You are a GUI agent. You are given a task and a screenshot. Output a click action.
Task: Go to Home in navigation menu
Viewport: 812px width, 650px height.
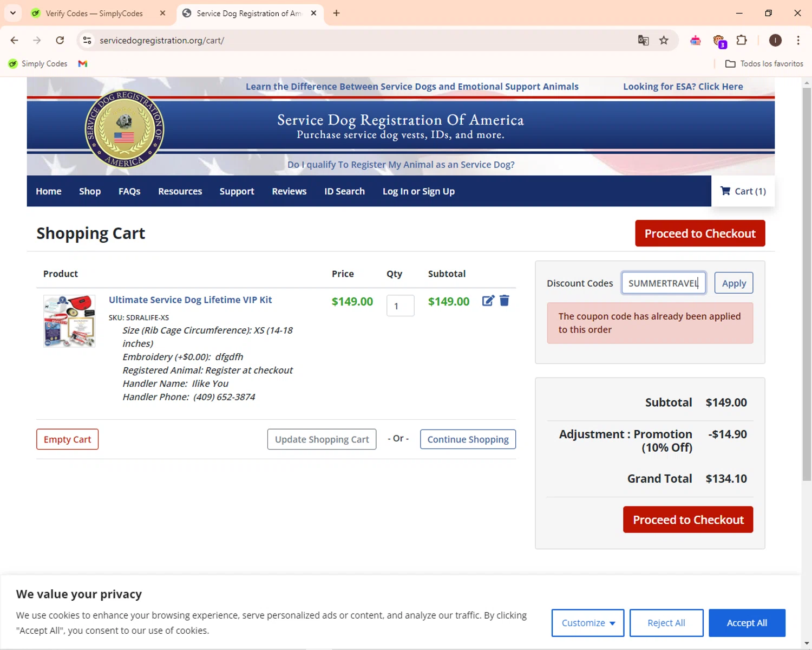coord(49,191)
